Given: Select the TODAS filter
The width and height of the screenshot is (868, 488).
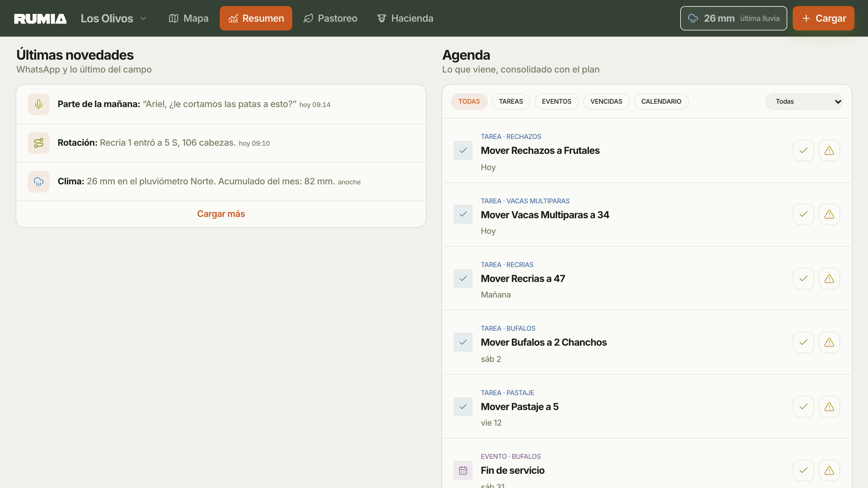Looking at the screenshot, I should pos(469,102).
